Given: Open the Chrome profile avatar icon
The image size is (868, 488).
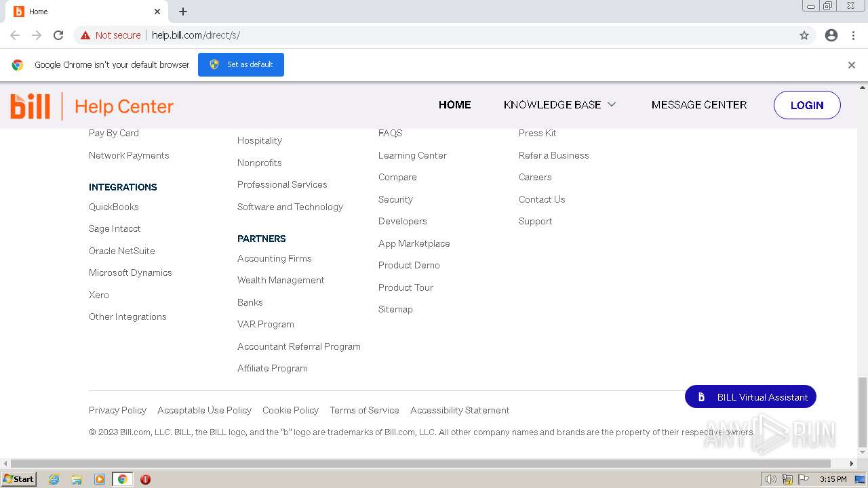Looking at the screenshot, I should click(831, 35).
